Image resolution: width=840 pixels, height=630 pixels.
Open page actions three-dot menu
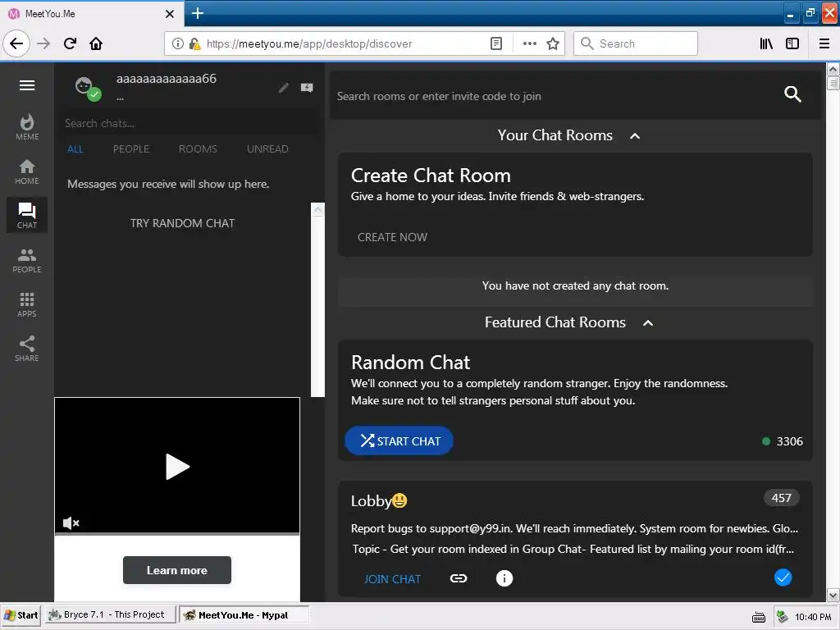pyautogui.click(x=530, y=43)
